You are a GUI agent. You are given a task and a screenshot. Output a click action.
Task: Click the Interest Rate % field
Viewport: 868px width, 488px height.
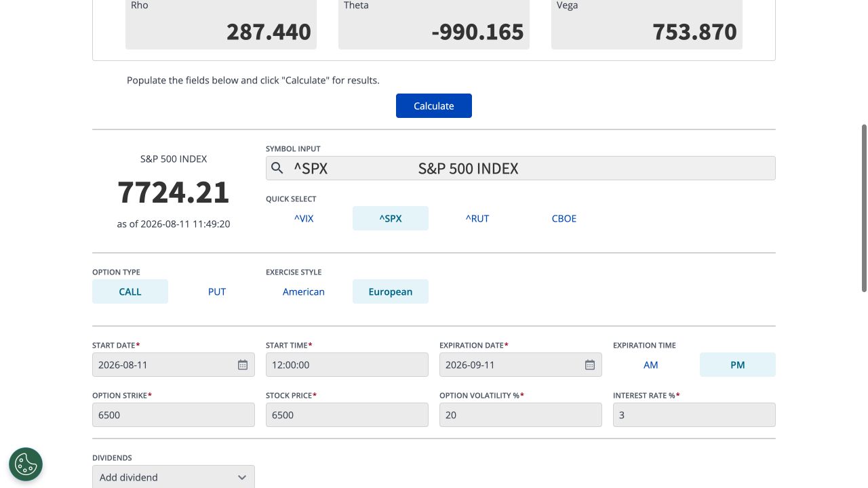694,415
